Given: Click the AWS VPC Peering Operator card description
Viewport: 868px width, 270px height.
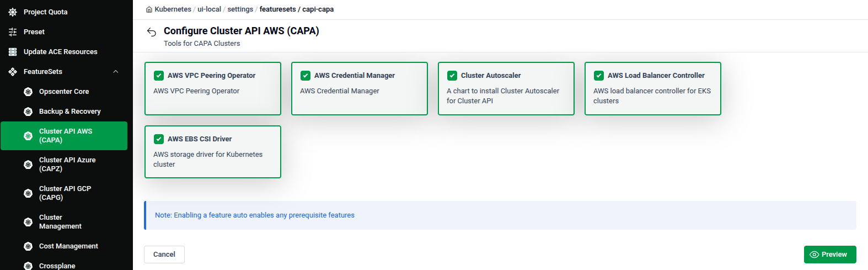Looking at the screenshot, I should (x=196, y=91).
